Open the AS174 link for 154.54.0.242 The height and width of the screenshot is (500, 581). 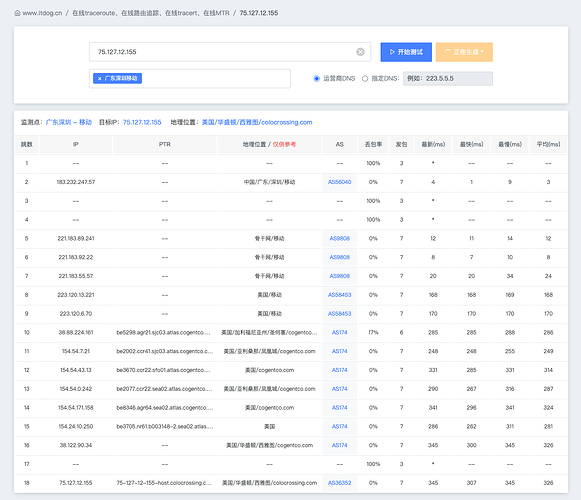pyautogui.click(x=339, y=389)
